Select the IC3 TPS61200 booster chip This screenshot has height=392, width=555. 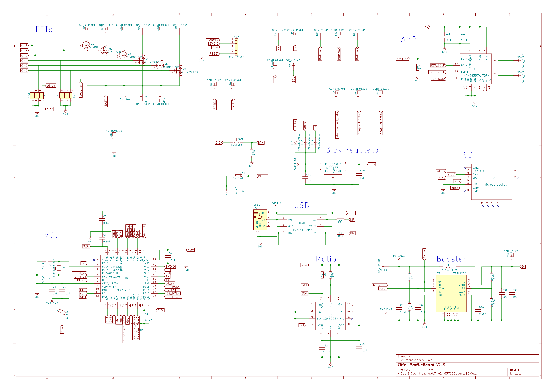click(x=451, y=293)
